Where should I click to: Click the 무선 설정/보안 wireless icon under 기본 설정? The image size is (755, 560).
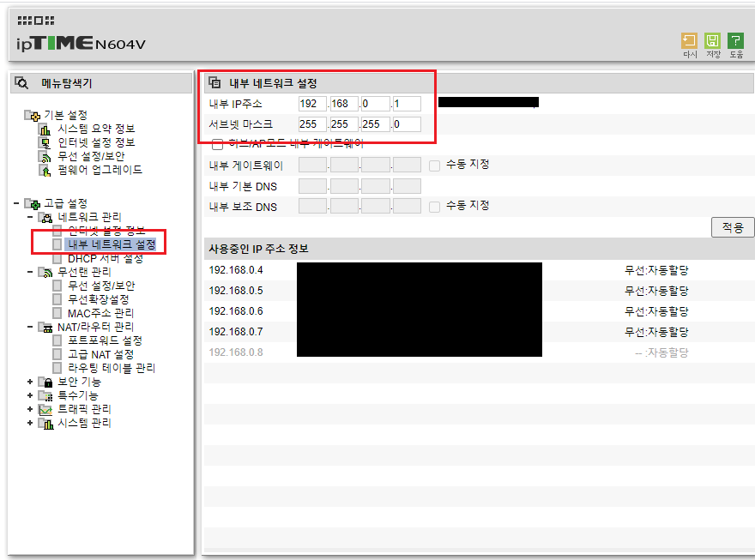coord(45,156)
